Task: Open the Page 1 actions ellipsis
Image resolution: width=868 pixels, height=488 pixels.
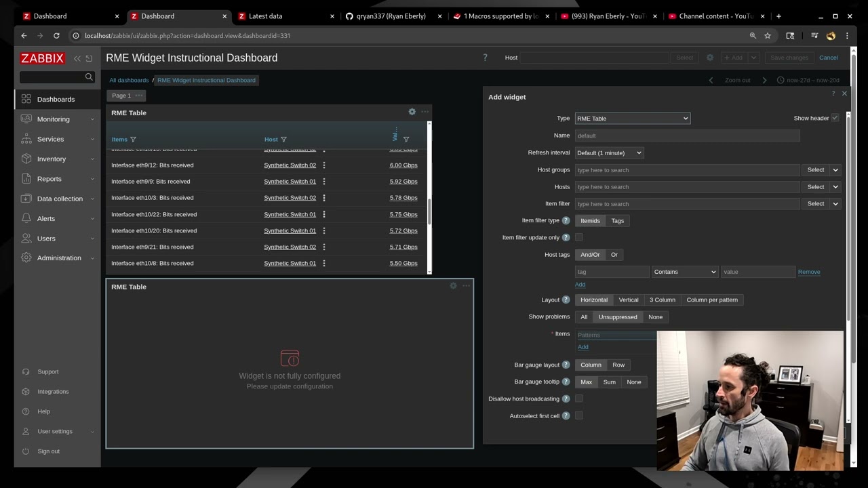Action: click(x=139, y=96)
